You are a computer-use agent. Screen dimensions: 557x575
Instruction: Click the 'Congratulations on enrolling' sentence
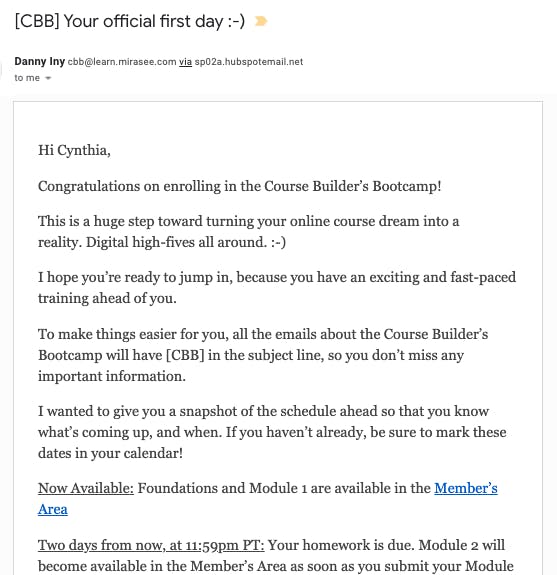coord(239,186)
